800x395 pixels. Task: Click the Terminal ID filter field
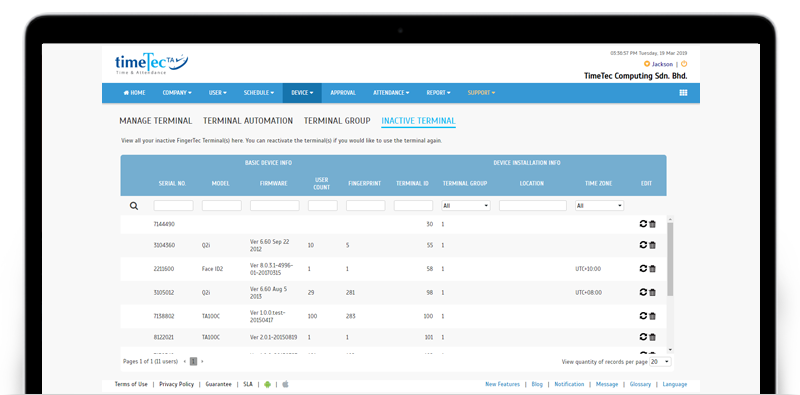tap(413, 206)
